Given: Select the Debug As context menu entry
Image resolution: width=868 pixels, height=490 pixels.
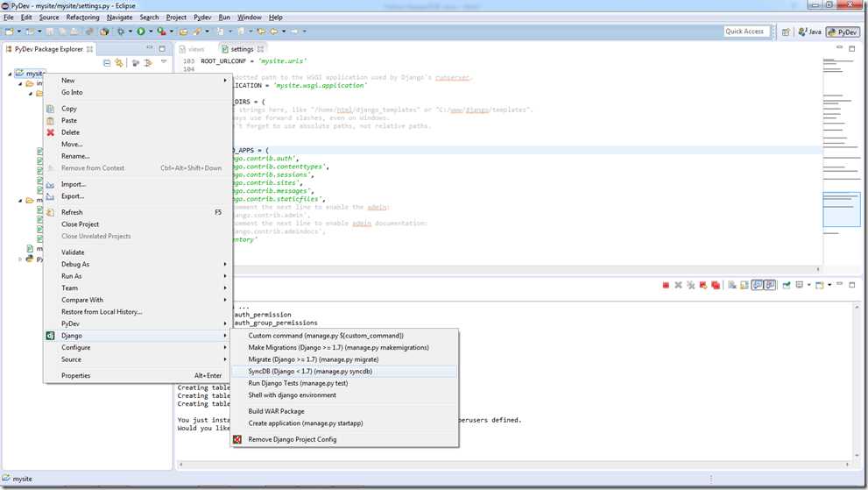Looking at the screenshot, I should coord(138,264).
